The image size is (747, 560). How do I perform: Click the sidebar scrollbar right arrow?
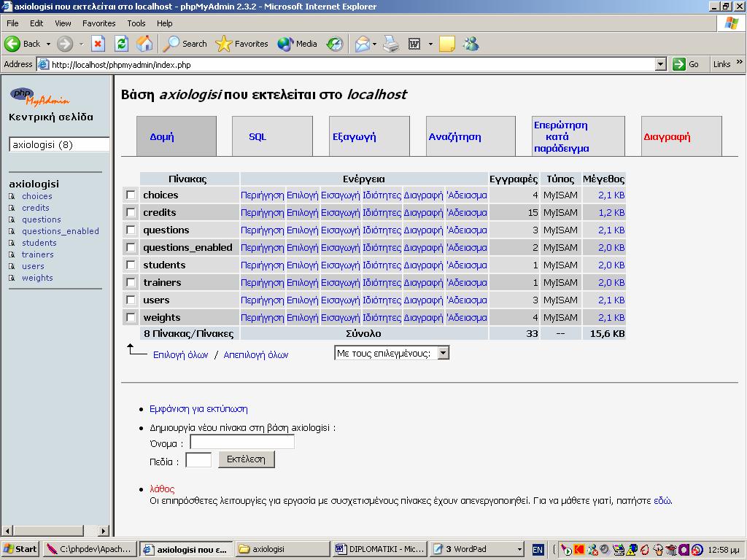[104, 531]
